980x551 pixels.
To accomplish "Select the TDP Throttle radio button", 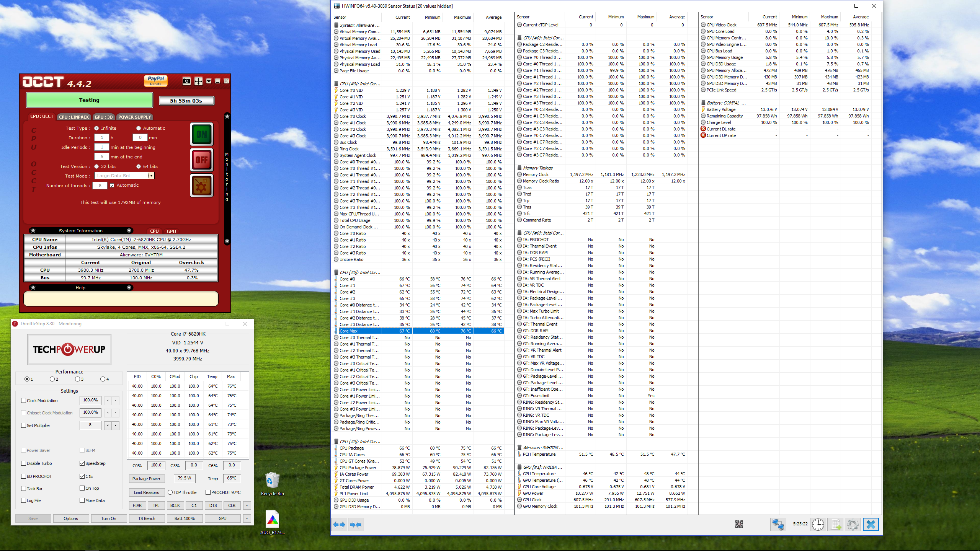I will click(170, 492).
